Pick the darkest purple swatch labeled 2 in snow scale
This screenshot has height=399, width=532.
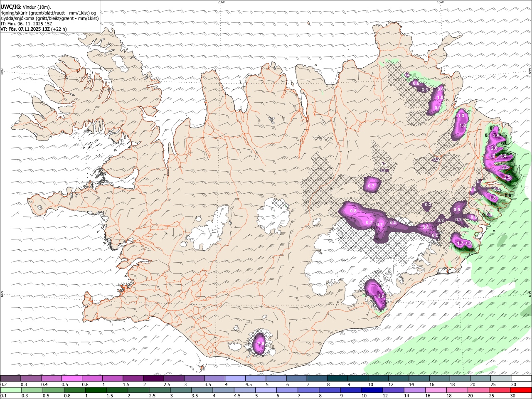point(153,378)
